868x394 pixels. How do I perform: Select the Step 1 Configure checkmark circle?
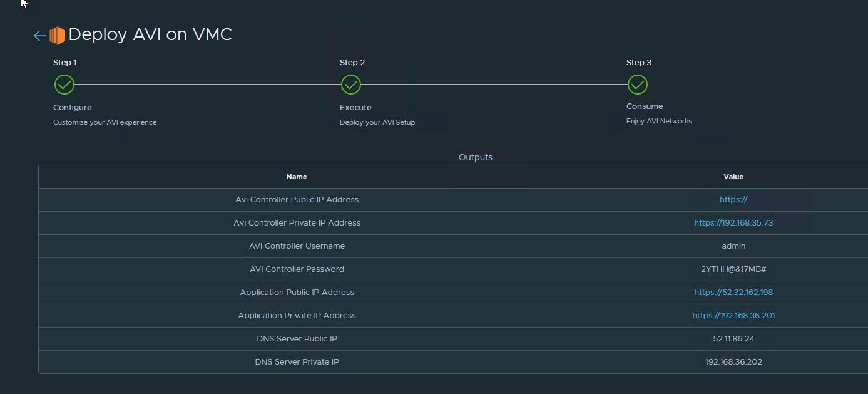(64, 85)
